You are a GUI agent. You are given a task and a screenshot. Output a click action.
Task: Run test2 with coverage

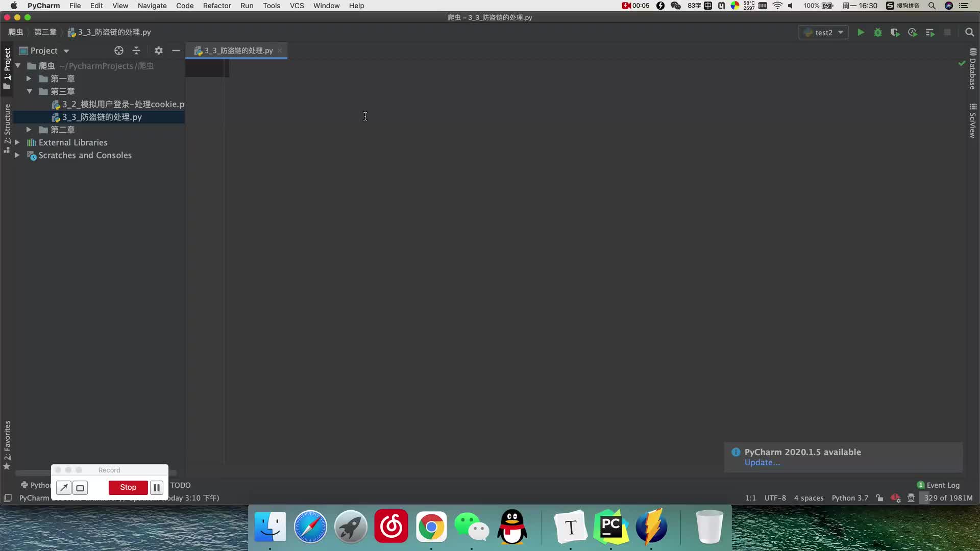pos(895,32)
